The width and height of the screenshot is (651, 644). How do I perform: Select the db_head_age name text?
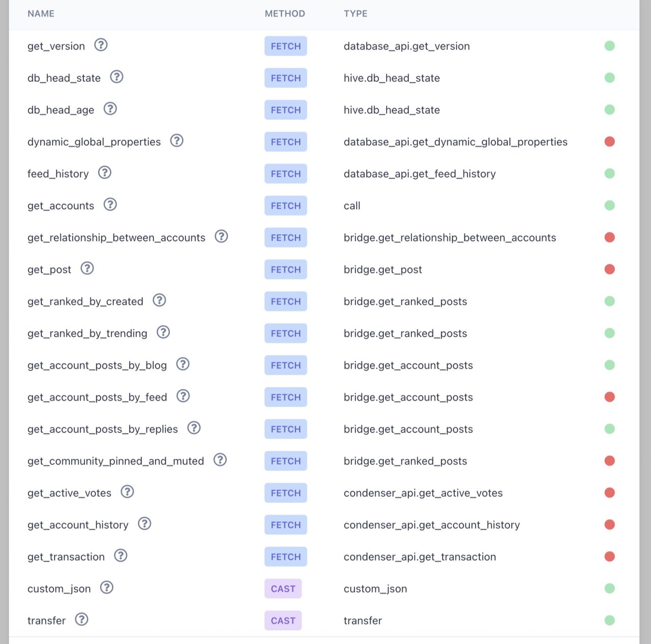(61, 110)
